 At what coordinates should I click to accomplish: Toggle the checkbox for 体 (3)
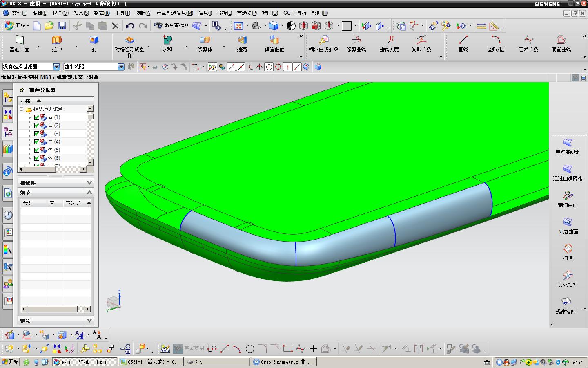pyautogui.click(x=37, y=134)
